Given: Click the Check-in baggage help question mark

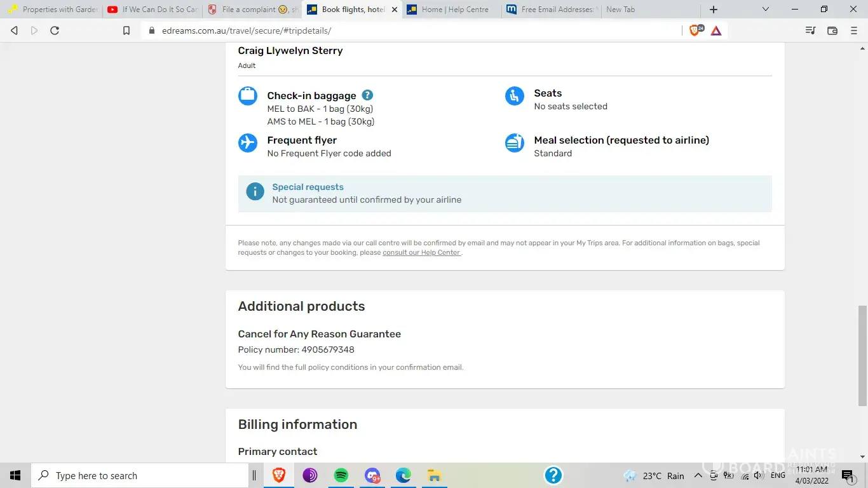Looking at the screenshot, I should click(x=367, y=95).
